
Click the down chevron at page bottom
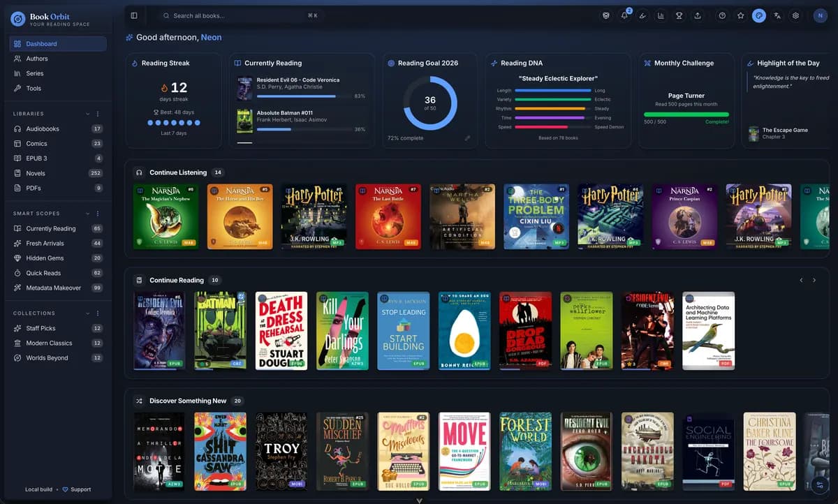419,500
